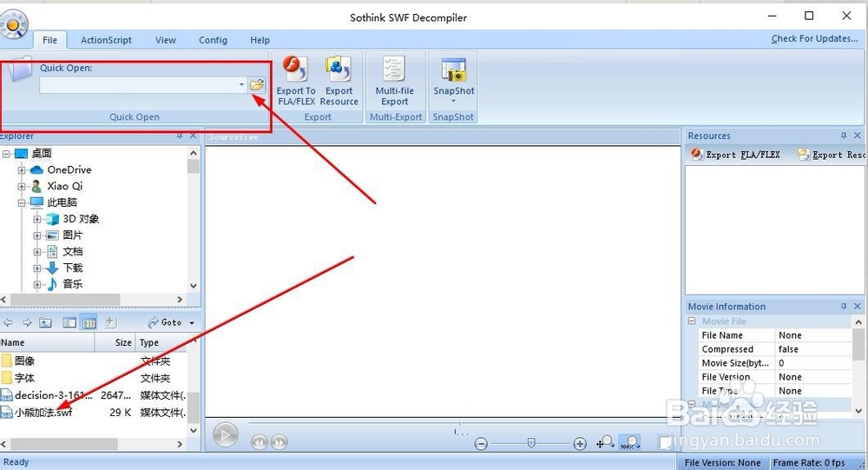Click Export To FLA/FLEX ribbon button
This screenshot has width=868, height=470.
pos(296,81)
